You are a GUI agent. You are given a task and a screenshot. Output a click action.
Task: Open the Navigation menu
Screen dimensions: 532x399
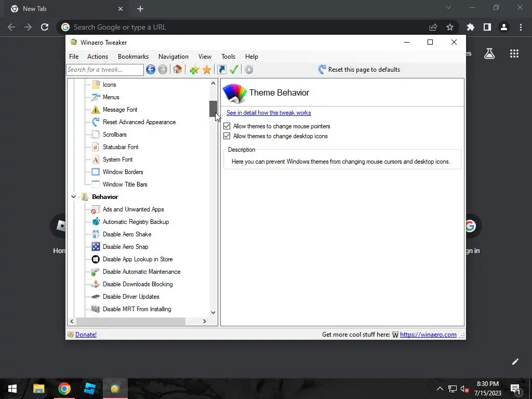(174, 57)
